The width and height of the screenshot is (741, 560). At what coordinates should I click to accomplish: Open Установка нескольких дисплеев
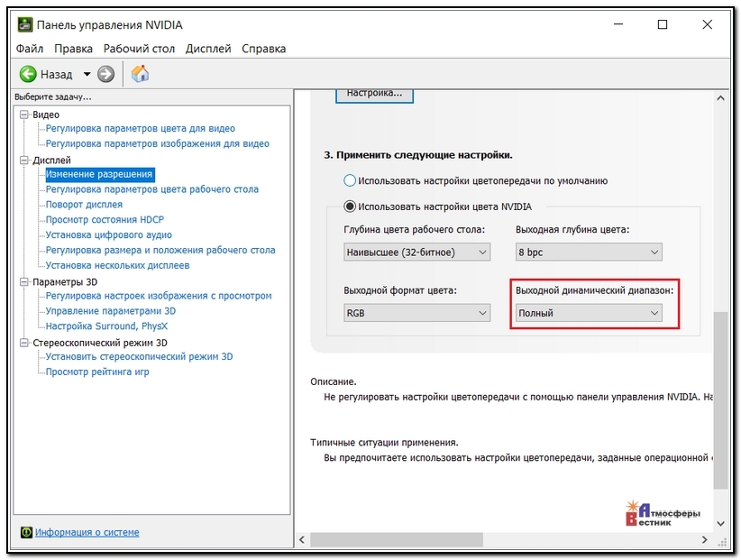coord(118,265)
